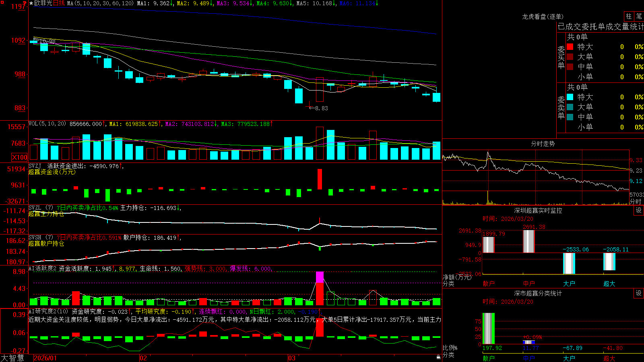Click the 2026/01 date marker on timeline
The width and height of the screenshot is (644, 362).
point(45,358)
